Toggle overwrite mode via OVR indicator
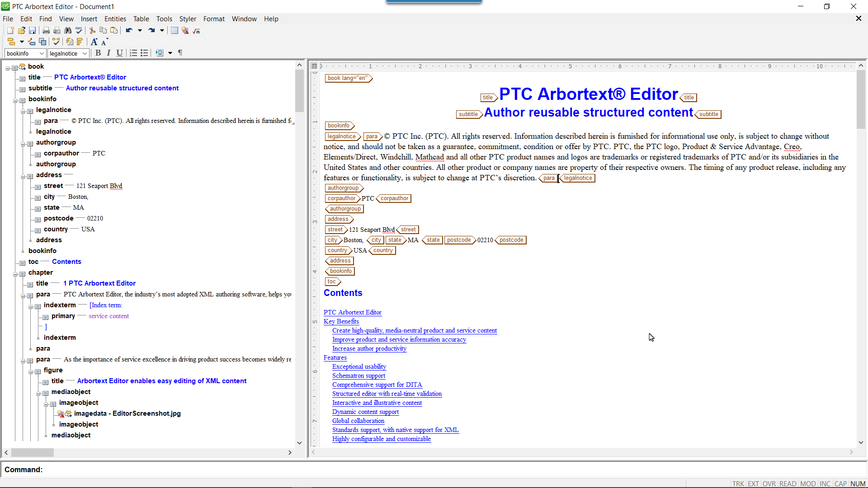The width and height of the screenshot is (868, 488). tap(769, 483)
